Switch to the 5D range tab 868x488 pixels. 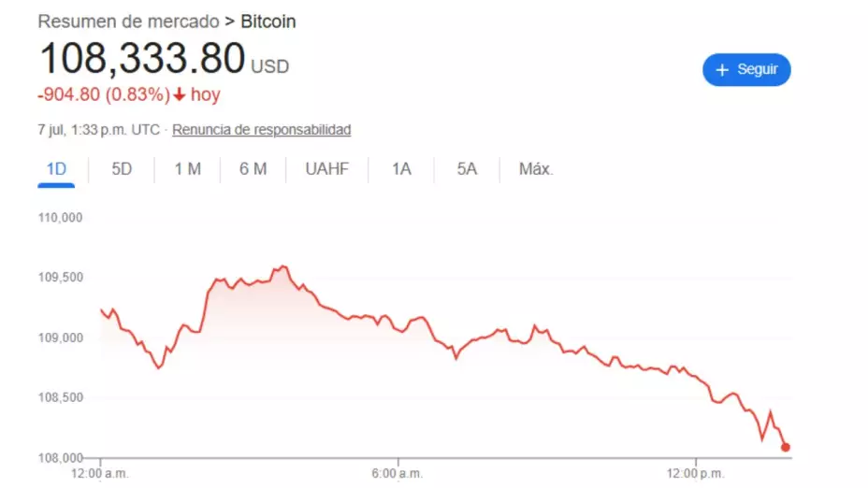point(122,169)
